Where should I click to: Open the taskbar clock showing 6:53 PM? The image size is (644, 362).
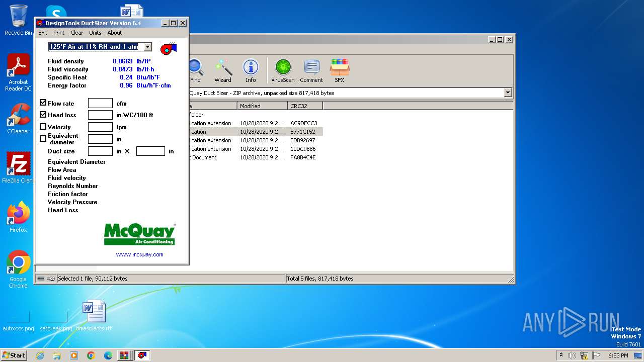[618, 355]
